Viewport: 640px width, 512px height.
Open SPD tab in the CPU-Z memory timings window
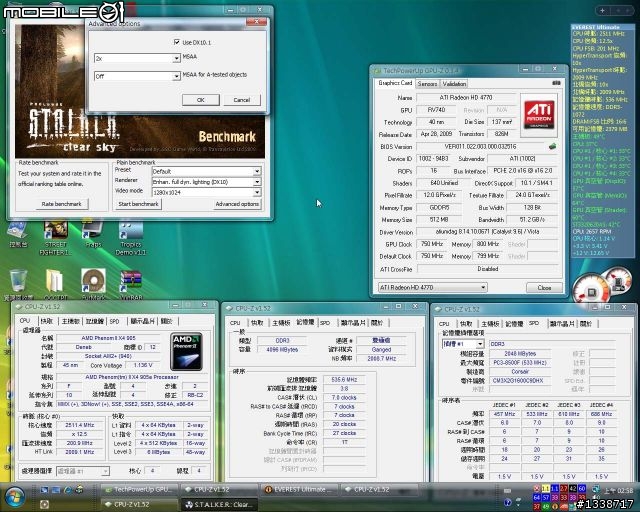click(325, 323)
